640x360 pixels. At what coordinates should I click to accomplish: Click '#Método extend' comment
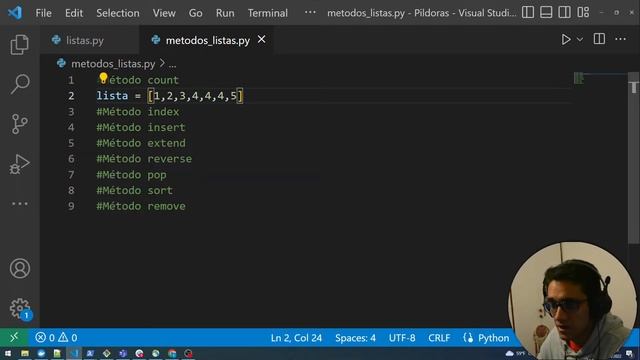141,143
